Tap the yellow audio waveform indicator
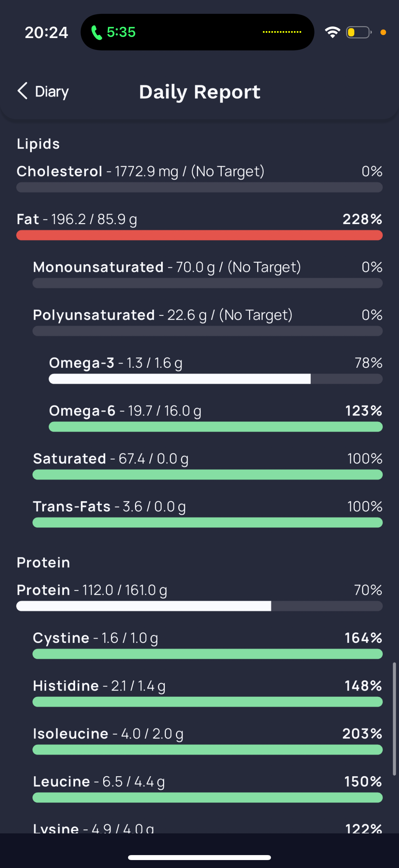The width and height of the screenshot is (399, 868). pos(282,32)
